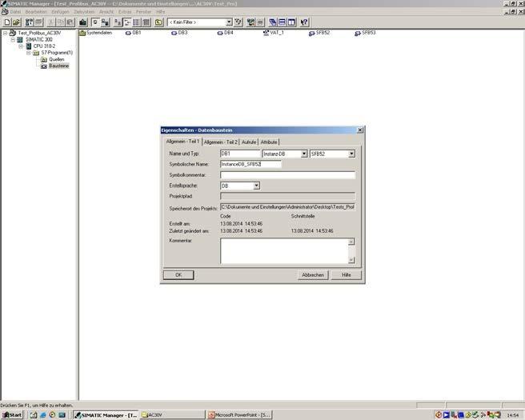Collapse the SIMATIC 300 tree node

pos(13,40)
